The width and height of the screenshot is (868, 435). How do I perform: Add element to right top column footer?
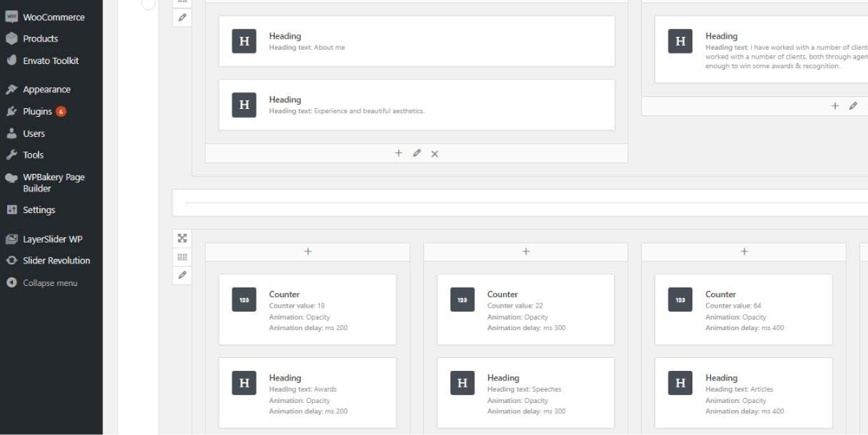(x=835, y=106)
